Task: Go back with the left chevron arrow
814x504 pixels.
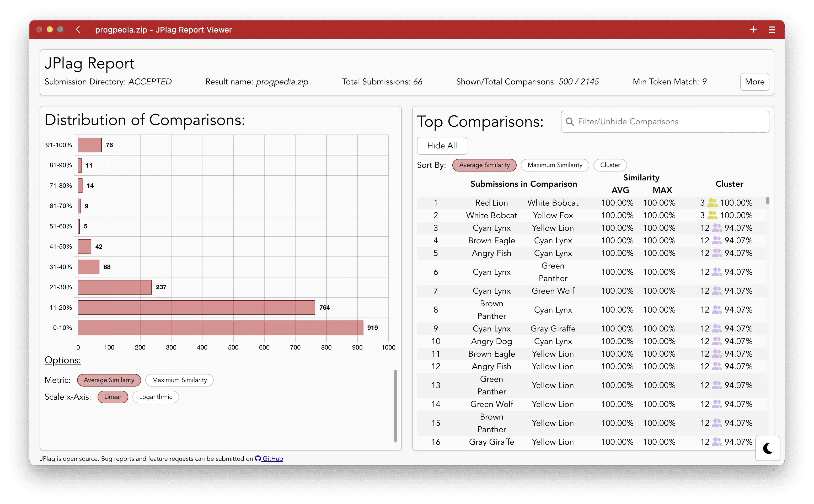Action: (x=78, y=30)
